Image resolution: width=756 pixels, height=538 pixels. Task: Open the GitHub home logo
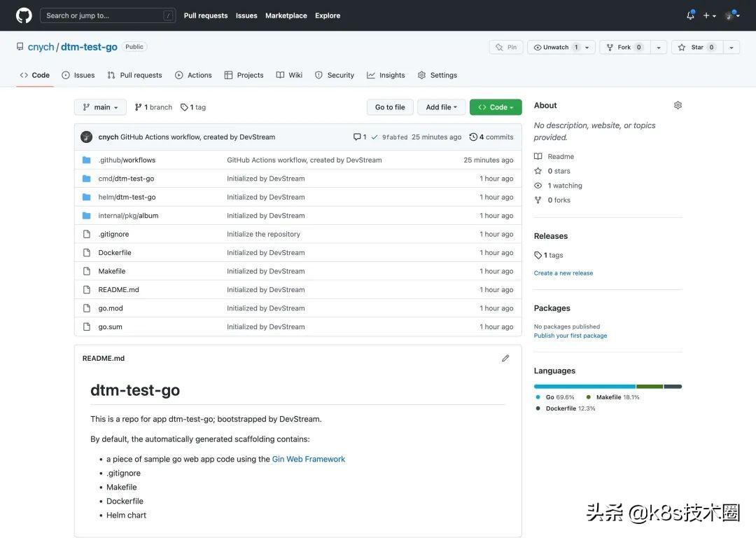point(24,15)
